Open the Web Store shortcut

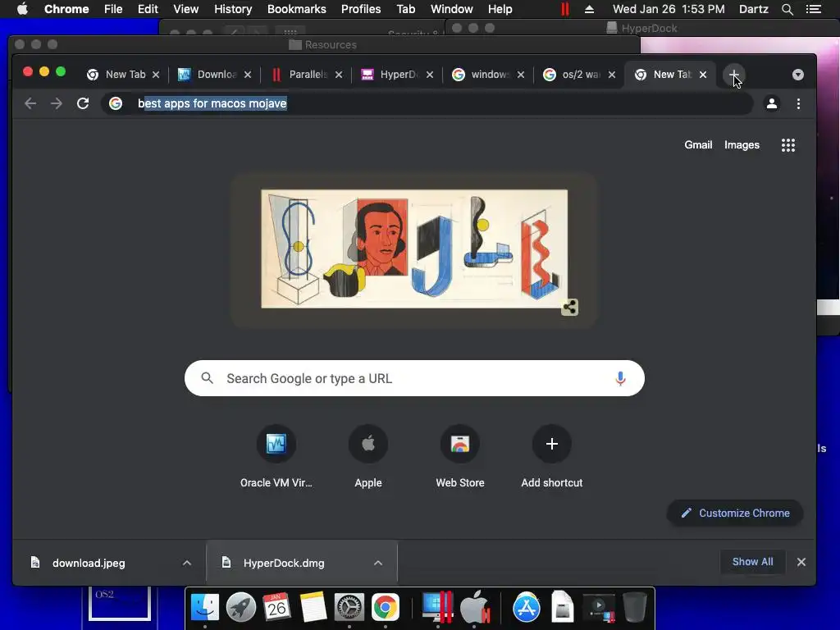[460, 456]
